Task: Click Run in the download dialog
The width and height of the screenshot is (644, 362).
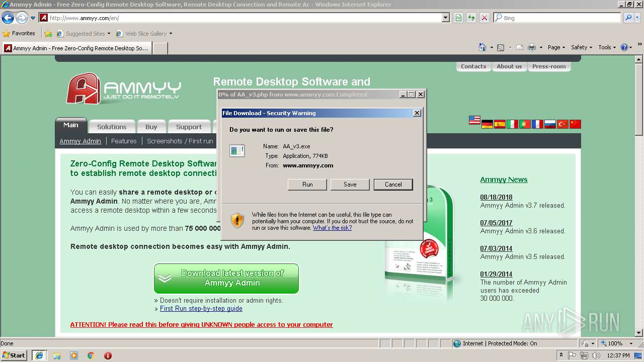Action: click(307, 185)
